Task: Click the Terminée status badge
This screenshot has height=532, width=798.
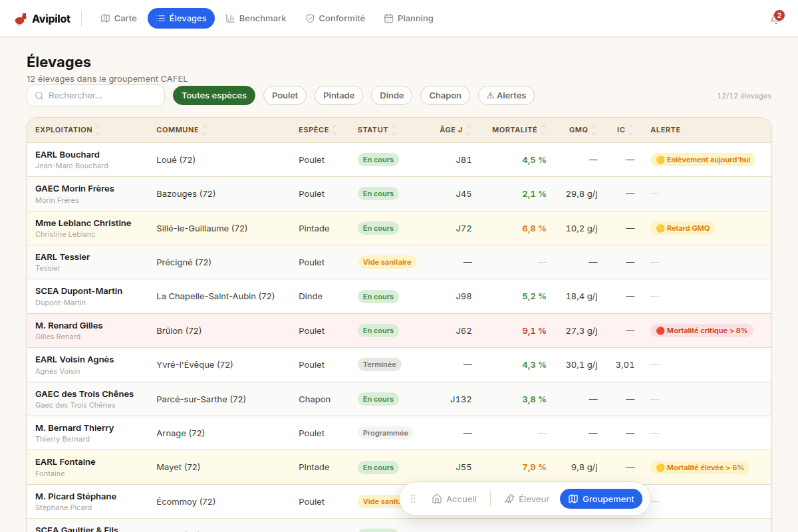Action: [380, 364]
